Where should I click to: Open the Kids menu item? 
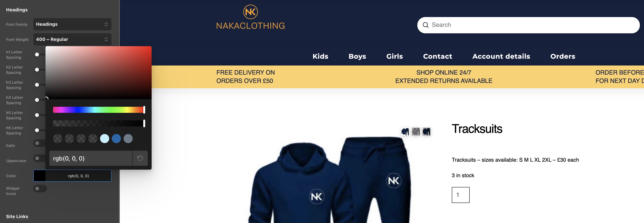point(320,56)
